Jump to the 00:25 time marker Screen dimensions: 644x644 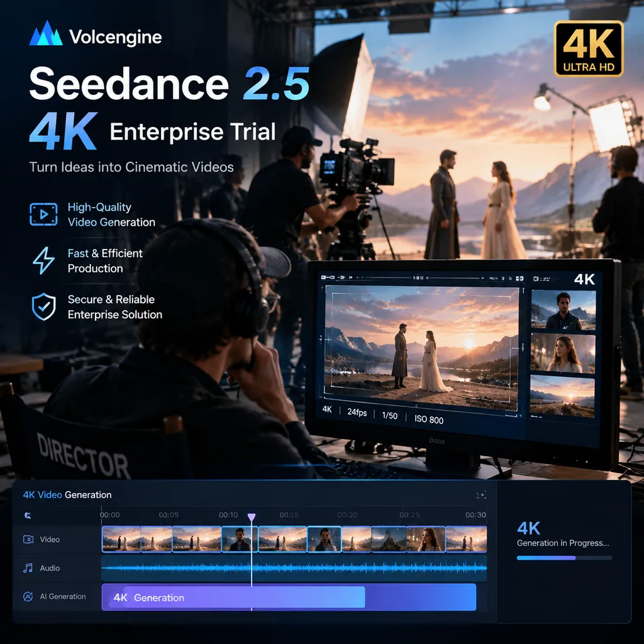(409, 514)
